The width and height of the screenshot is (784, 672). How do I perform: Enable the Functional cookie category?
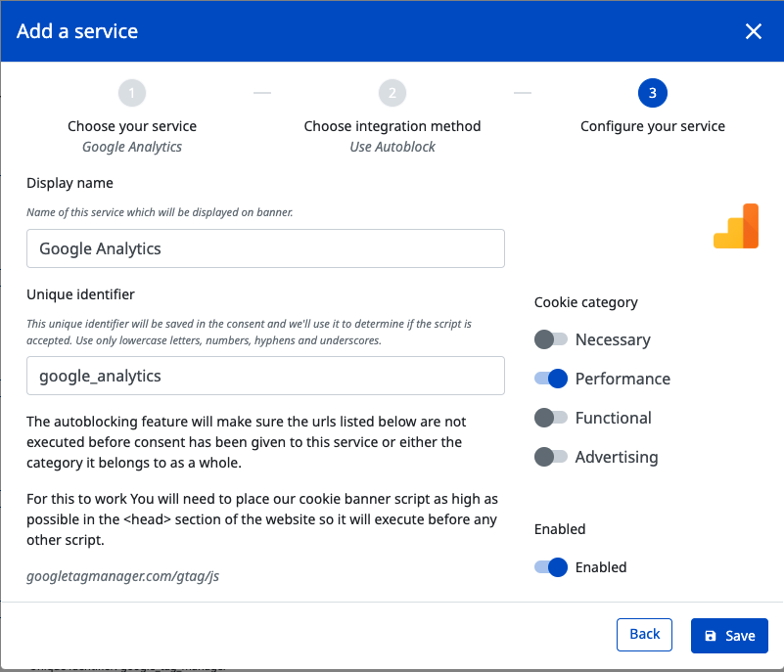551,418
